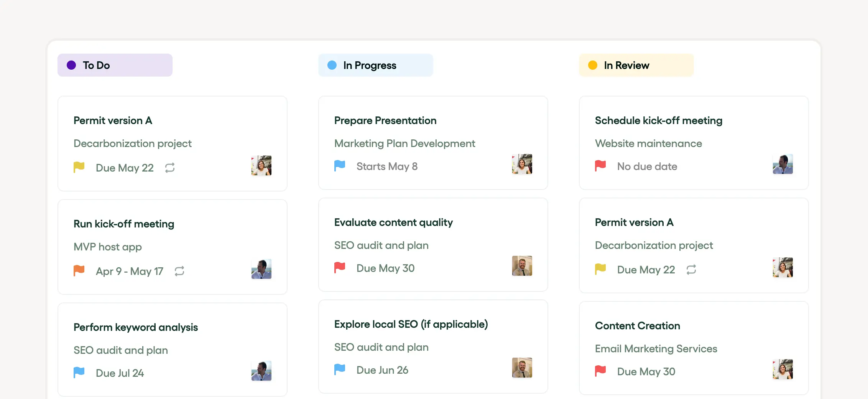
Task: Click the blue flag on Explore local SEO
Action: (x=340, y=370)
